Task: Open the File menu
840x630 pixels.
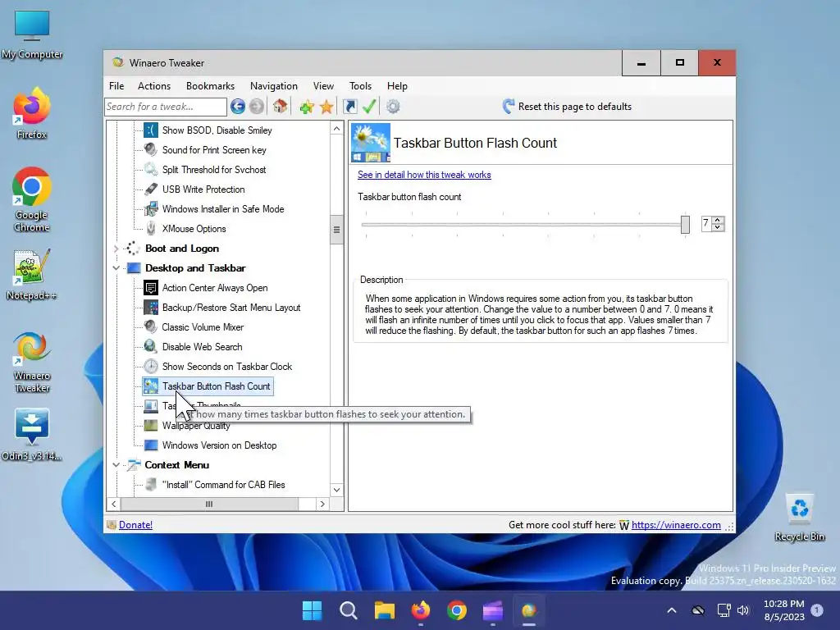Action: pos(116,86)
